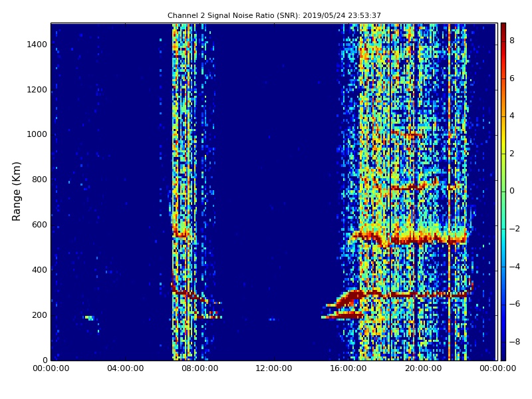
Task: Click the 600 range axis tick label
Action: [39, 225]
